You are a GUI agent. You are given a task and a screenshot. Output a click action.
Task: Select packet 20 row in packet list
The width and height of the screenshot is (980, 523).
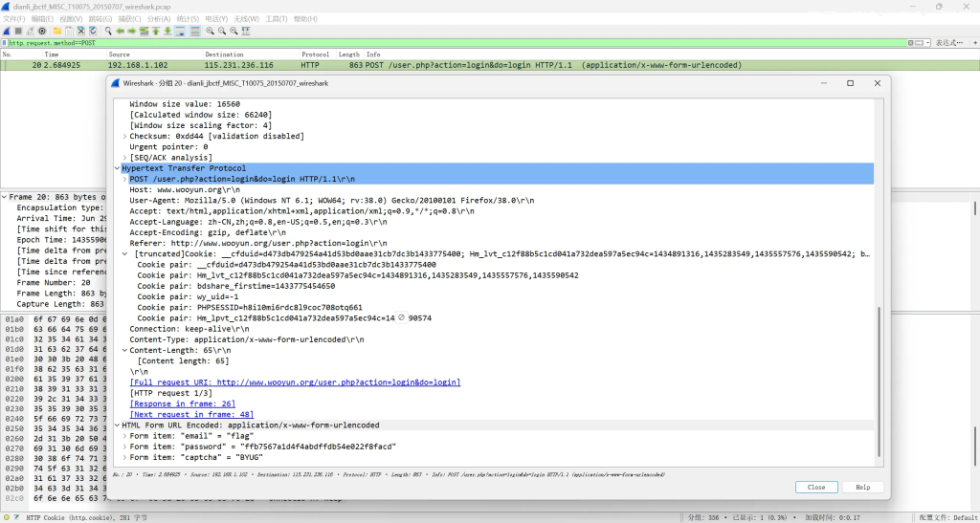pos(383,66)
